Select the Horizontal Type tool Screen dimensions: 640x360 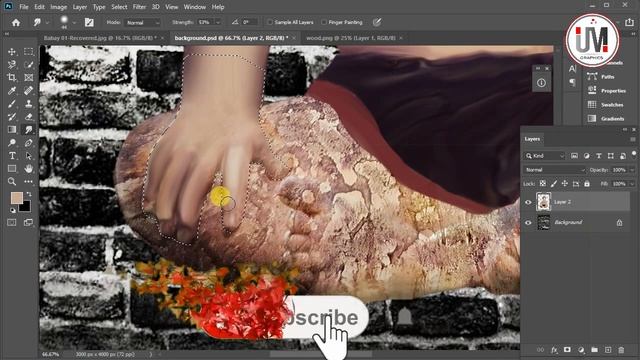12,156
